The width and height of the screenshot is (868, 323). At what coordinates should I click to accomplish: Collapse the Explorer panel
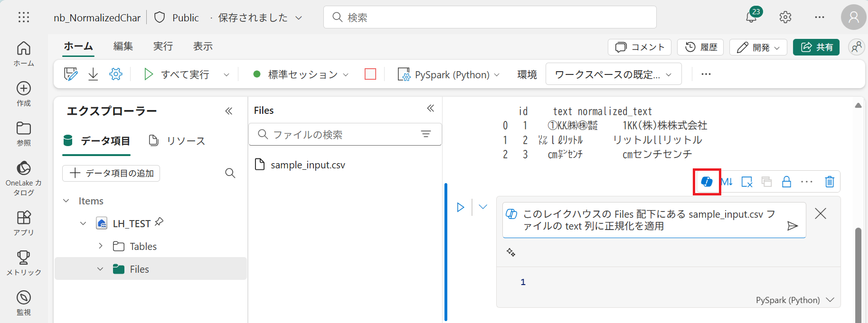pos(228,111)
